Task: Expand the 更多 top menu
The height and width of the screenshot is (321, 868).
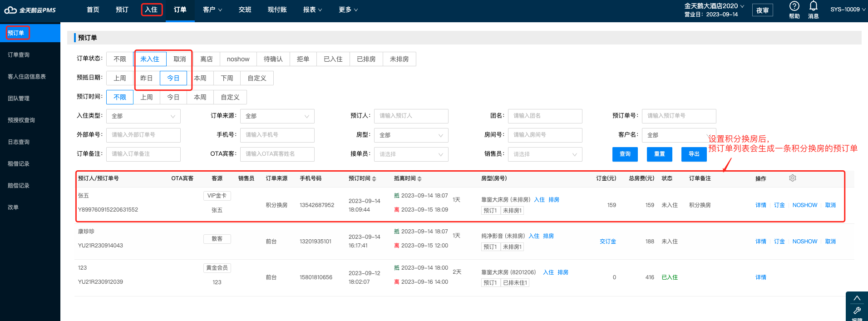Action: [x=348, y=10]
